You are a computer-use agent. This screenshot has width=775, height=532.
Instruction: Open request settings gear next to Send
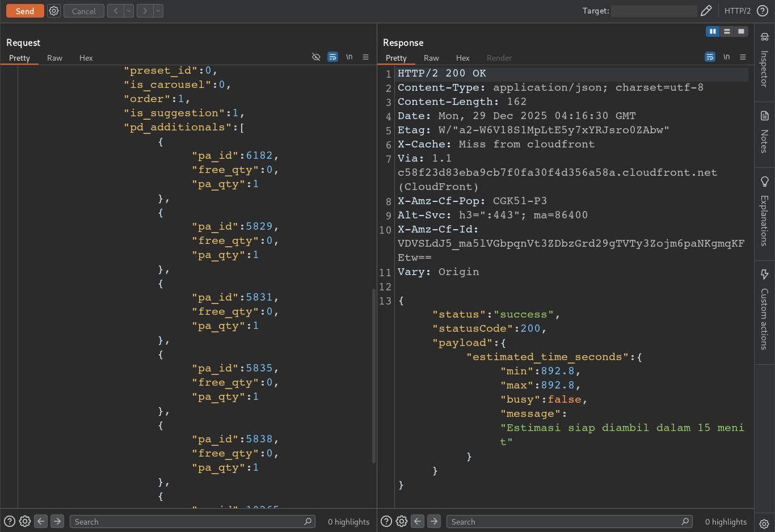pos(54,11)
